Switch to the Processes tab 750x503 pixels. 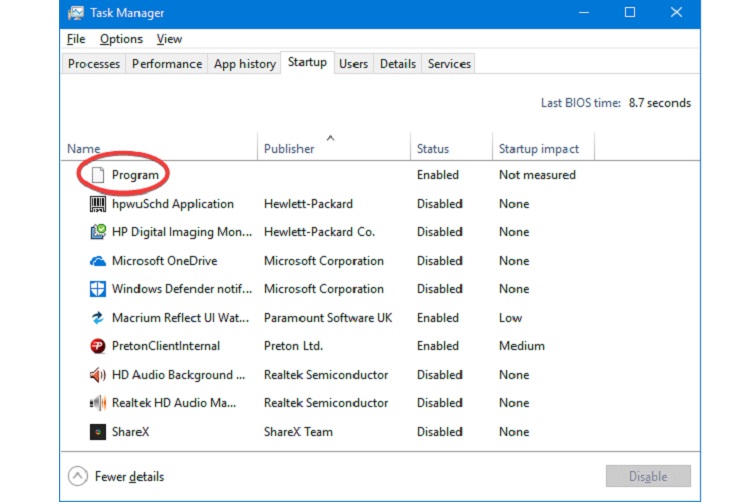pyautogui.click(x=94, y=64)
